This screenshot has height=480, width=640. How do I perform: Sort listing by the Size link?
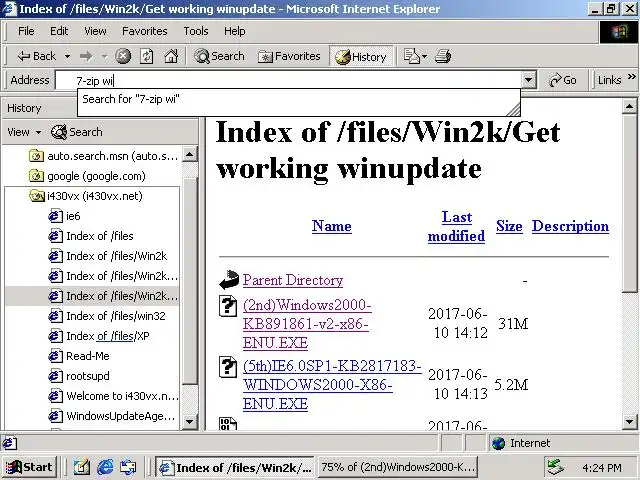[509, 226]
